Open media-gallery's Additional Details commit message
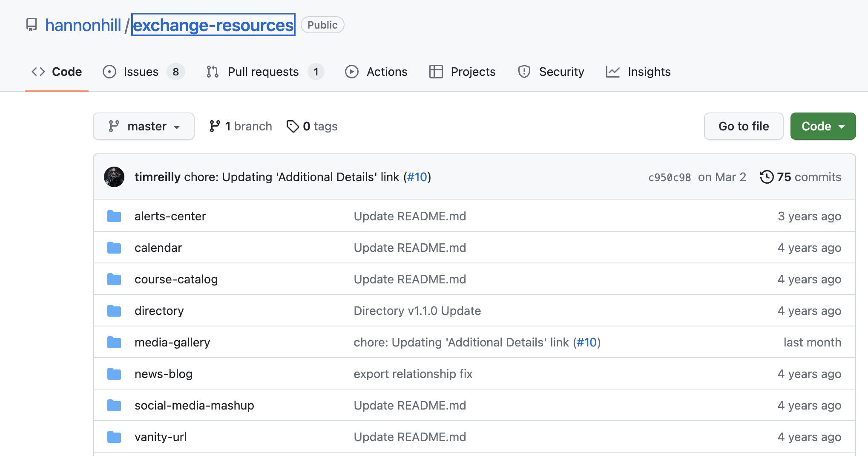This screenshot has width=868, height=456. [461, 342]
